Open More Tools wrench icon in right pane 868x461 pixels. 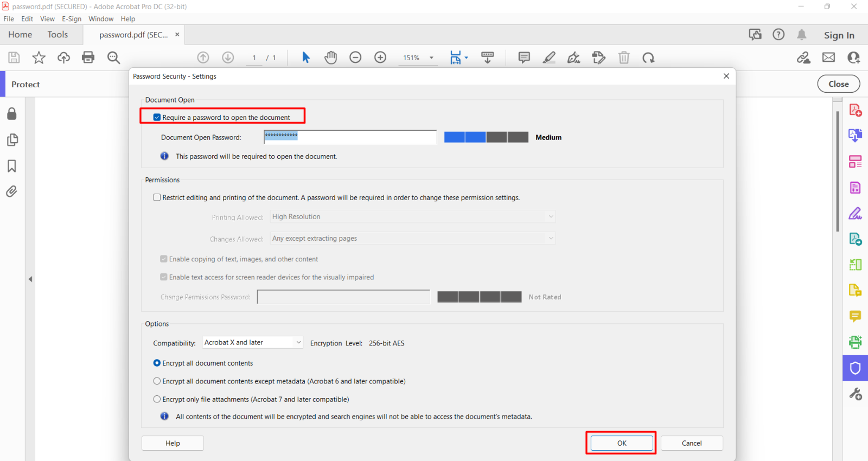coord(855,394)
